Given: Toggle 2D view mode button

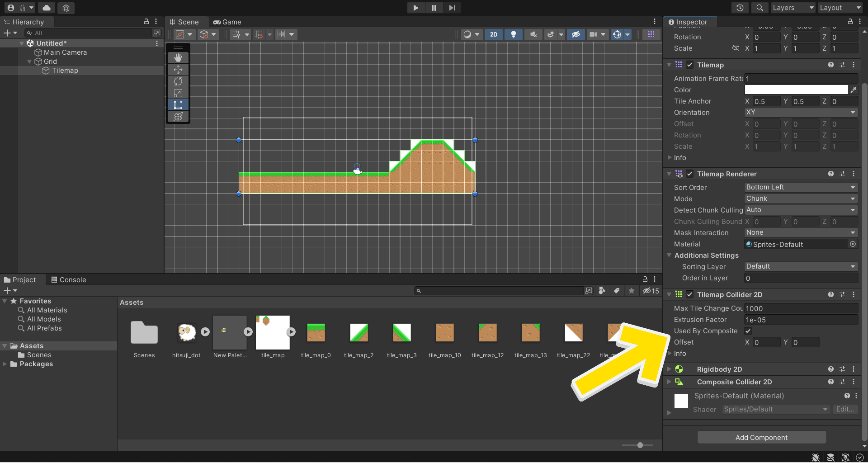Looking at the screenshot, I should tap(493, 34).
